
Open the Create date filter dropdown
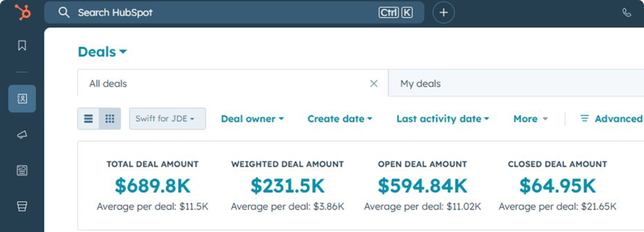point(340,119)
